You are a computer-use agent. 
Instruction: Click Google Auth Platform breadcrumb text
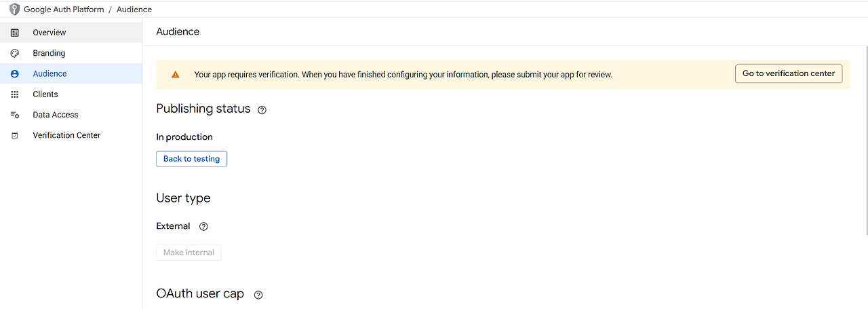pyautogui.click(x=64, y=10)
